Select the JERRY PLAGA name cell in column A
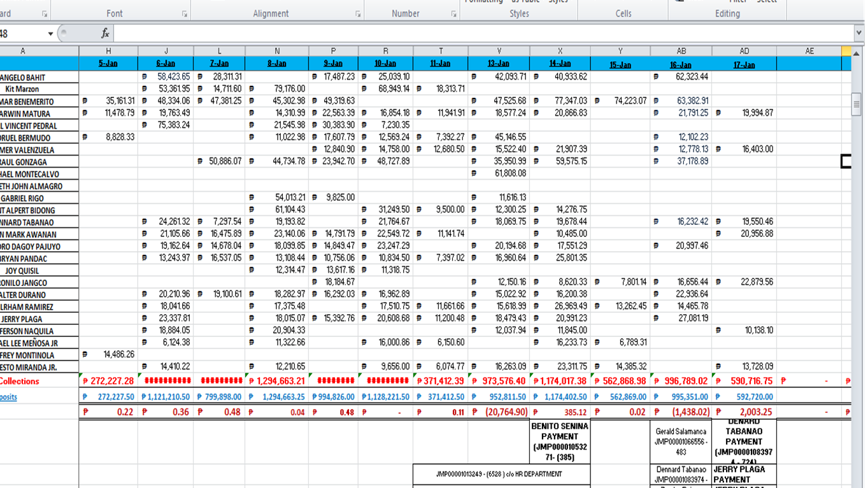Screen dimensions: 868x488 [39, 319]
